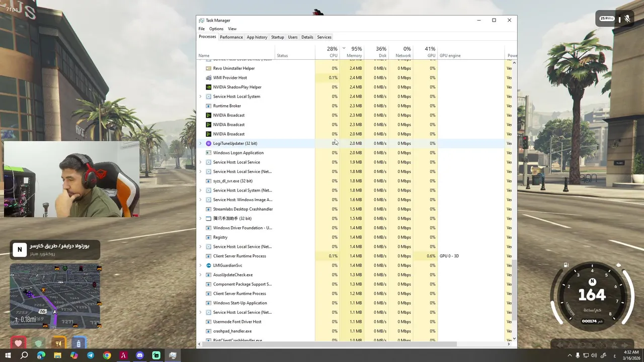The image size is (644, 362).
Task: Open Google Chrome from the taskbar
Action: [107, 355]
